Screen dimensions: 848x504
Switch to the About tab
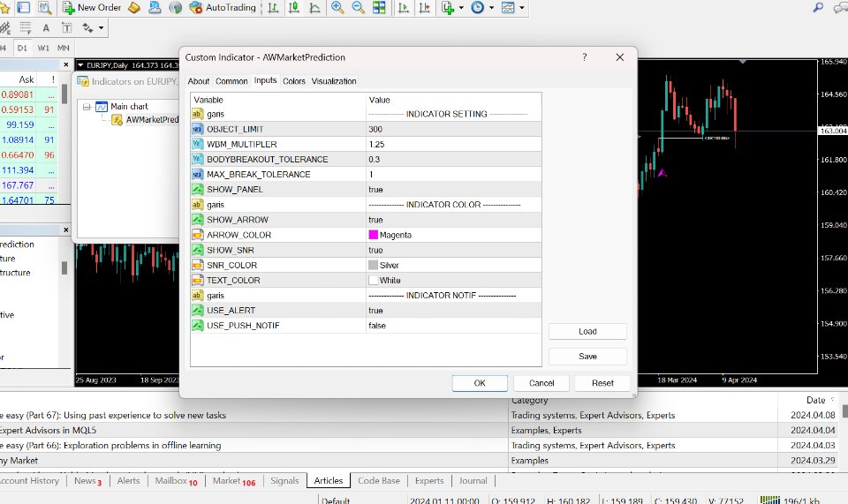point(199,81)
